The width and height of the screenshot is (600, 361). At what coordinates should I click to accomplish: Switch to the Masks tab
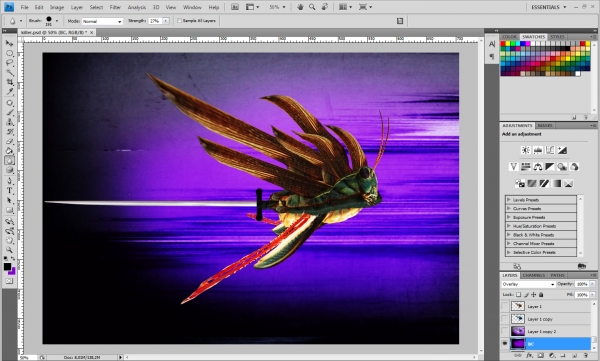[x=545, y=125]
